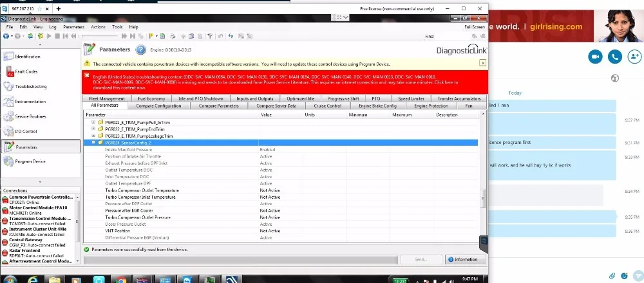644x283 pixels.
Task: Collapse the PGR024_SensorConfig_2 folder
Action: click(x=93, y=142)
